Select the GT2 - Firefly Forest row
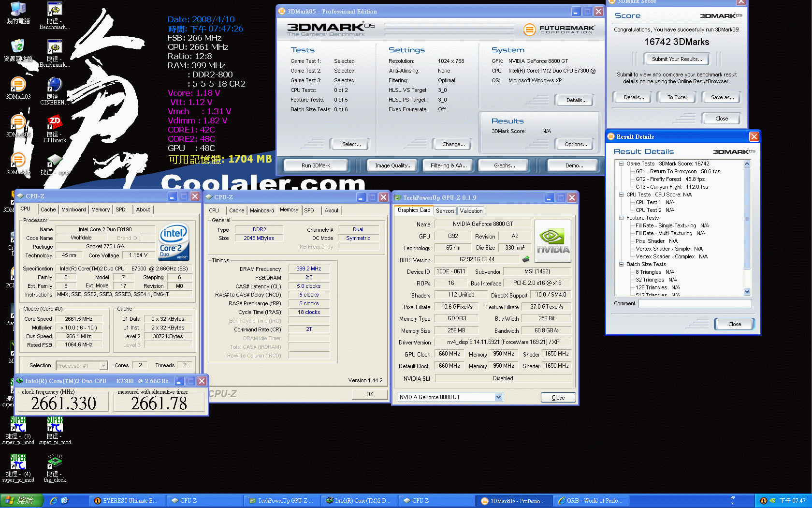Screen dimensions: 812x508 click(x=670, y=179)
